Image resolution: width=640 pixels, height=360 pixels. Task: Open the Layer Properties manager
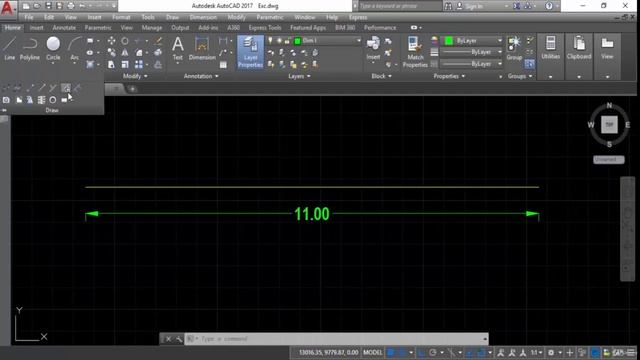(x=250, y=52)
